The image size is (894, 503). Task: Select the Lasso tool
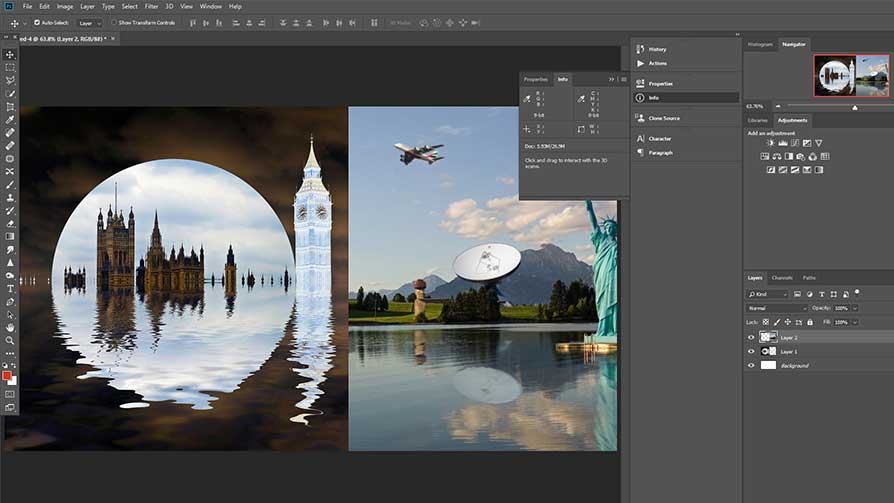tap(10, 80)
